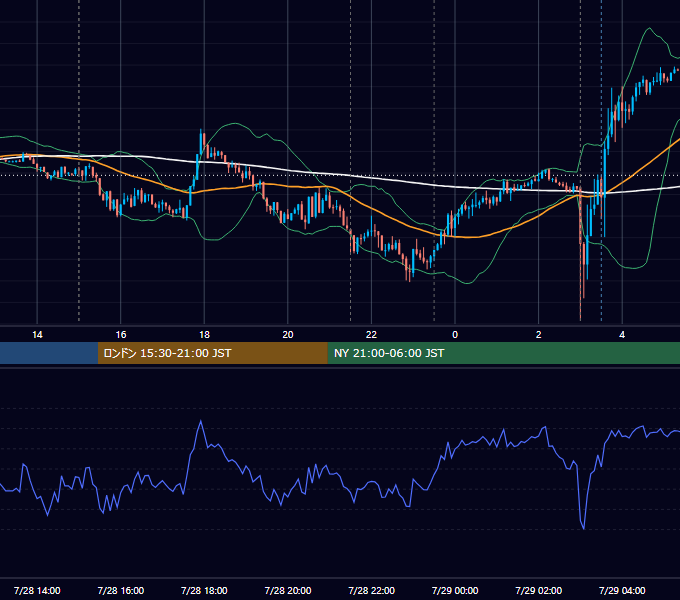Screen dimensions: 680x600
Task: Click the 7/29 02:00 time label
Action: [538, 590]
